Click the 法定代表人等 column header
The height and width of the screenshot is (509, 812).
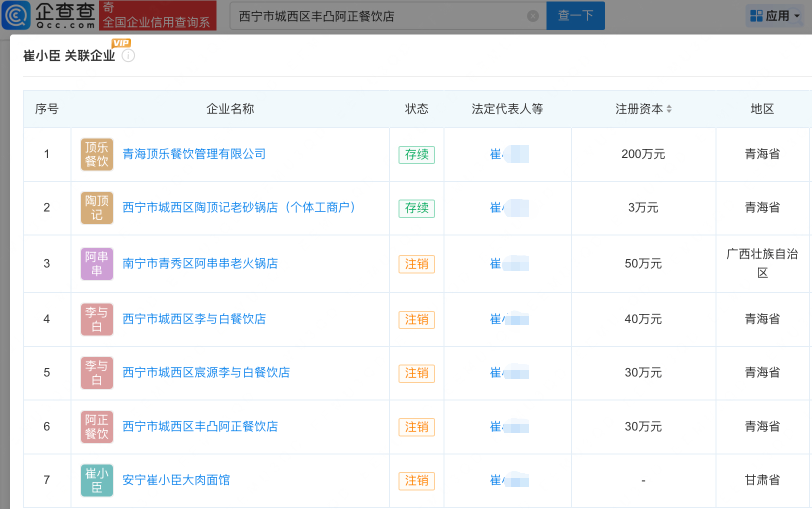coord(507,109)
